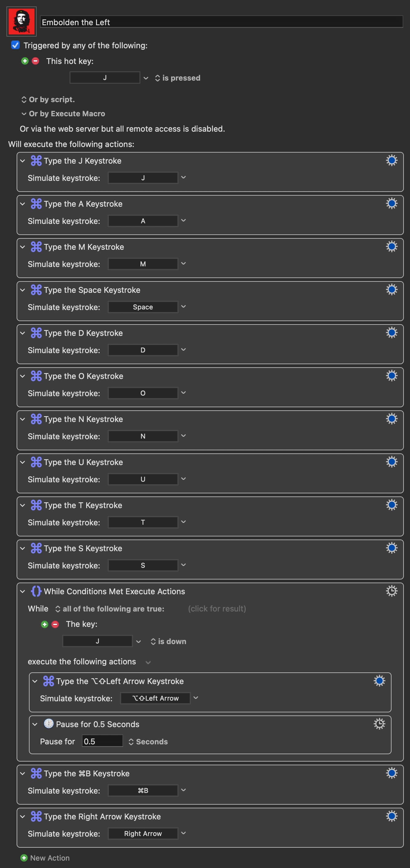Viewport: 410px width, 868px height.
Task: Switch the 'is down' key state popup
Action: (x=168, y=642)
